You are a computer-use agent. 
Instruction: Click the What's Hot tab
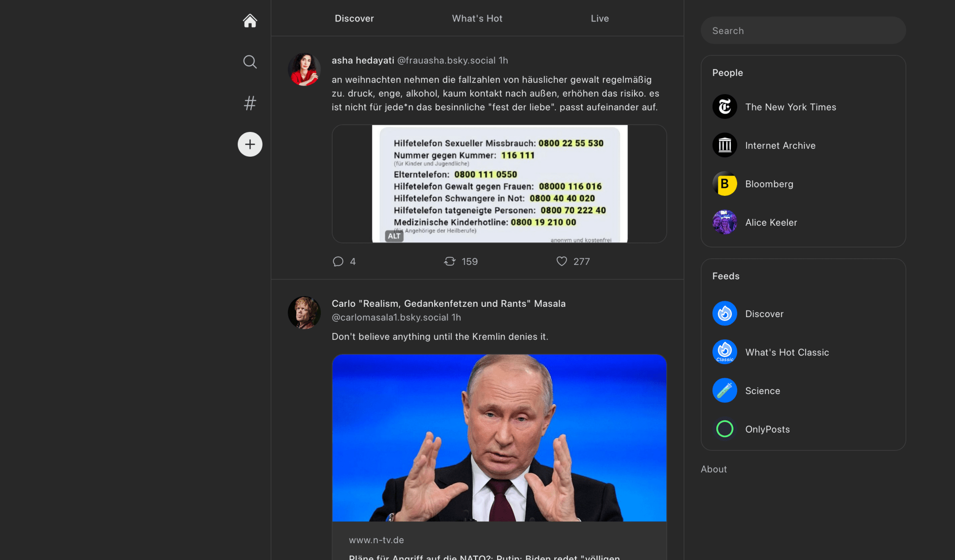pyautogui.click(x=477, y=18)
